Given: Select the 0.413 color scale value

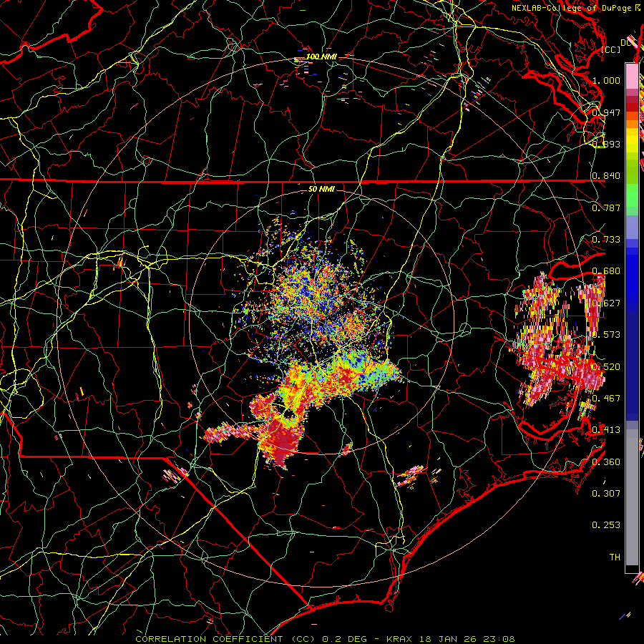Looking at the screenshot, I should (x=606, y=430).
